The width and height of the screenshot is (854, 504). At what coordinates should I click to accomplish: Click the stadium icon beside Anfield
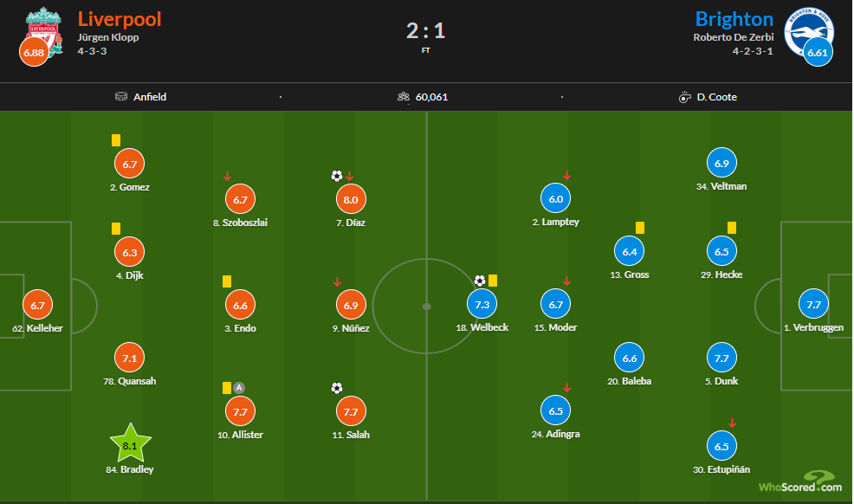tap(121, 96)
